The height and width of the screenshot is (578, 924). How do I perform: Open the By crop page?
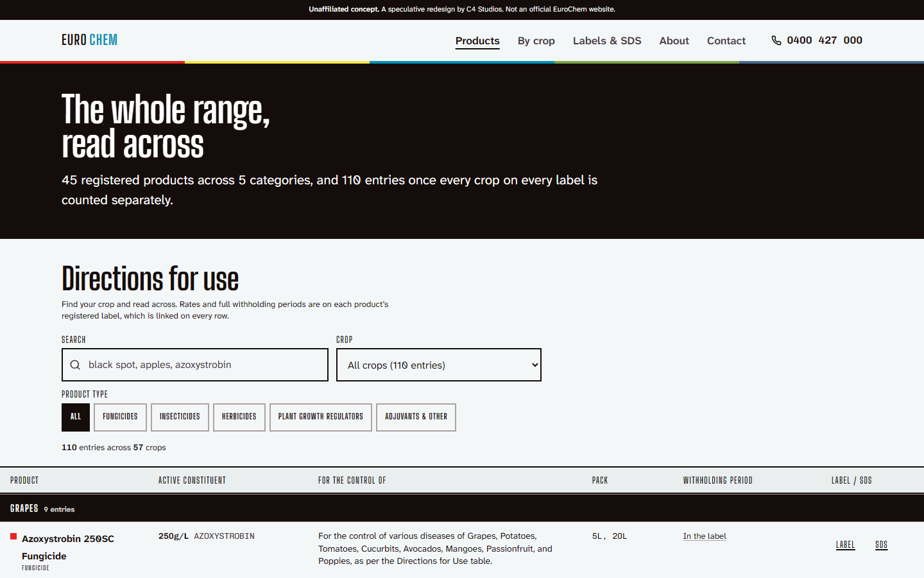click(536, 40)
